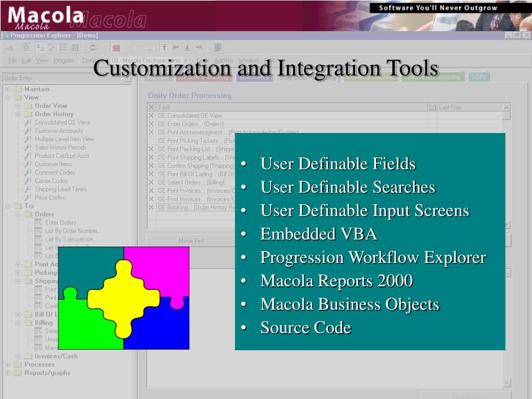Screen dimensions: 532x399
Task: Toggle the X checkbox for OE-Enter Orders
Action: click(x=151, y=124)
